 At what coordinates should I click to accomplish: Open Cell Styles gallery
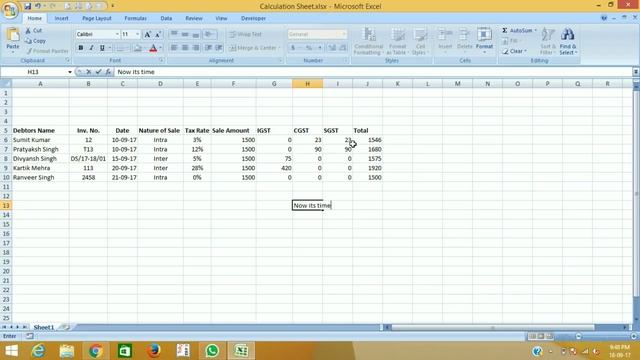419,41
